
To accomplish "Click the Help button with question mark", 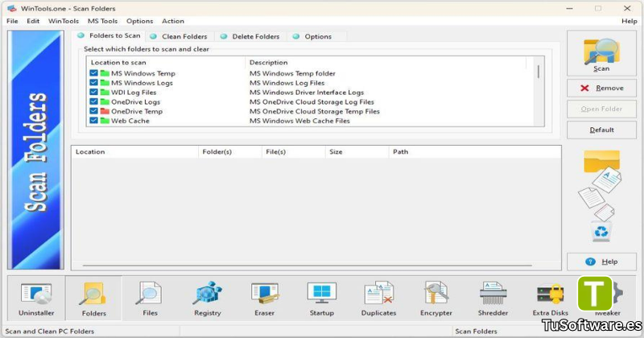I will [x=601, y=262].
